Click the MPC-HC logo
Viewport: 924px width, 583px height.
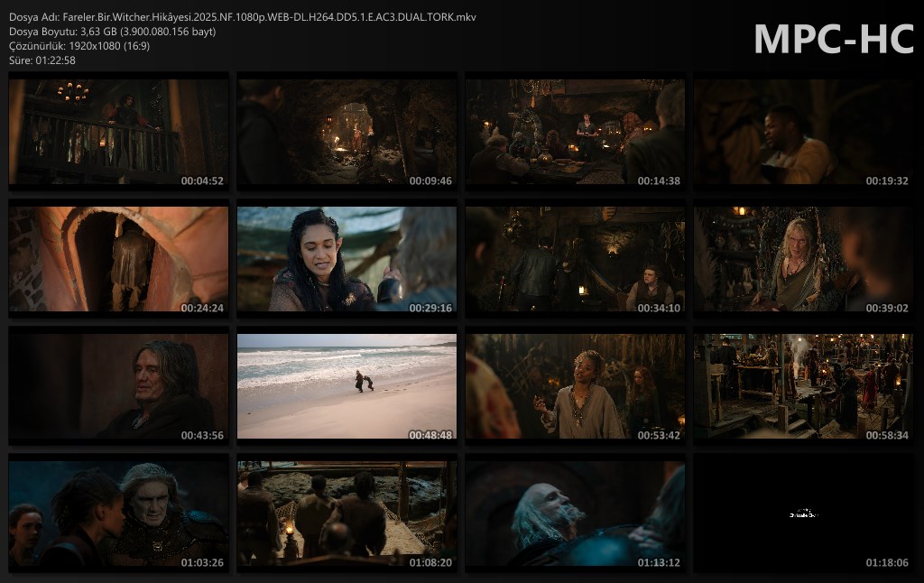832,38
